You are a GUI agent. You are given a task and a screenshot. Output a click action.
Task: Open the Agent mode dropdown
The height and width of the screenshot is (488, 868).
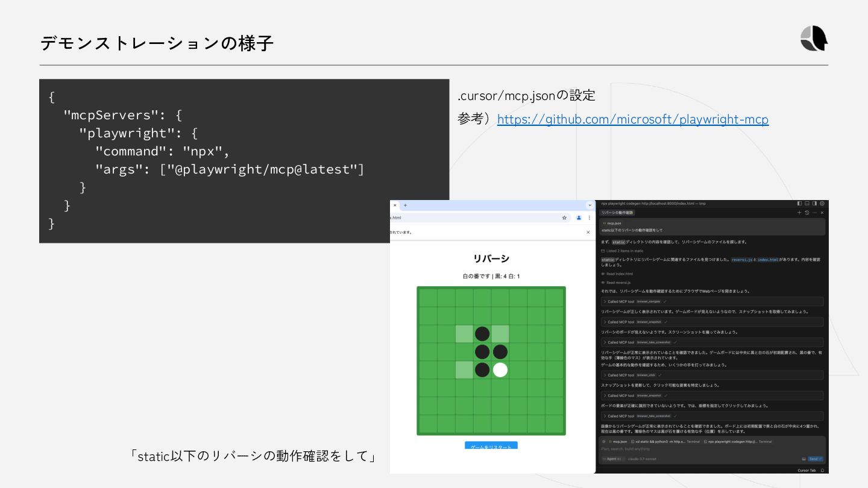click(x=612, y=459)
